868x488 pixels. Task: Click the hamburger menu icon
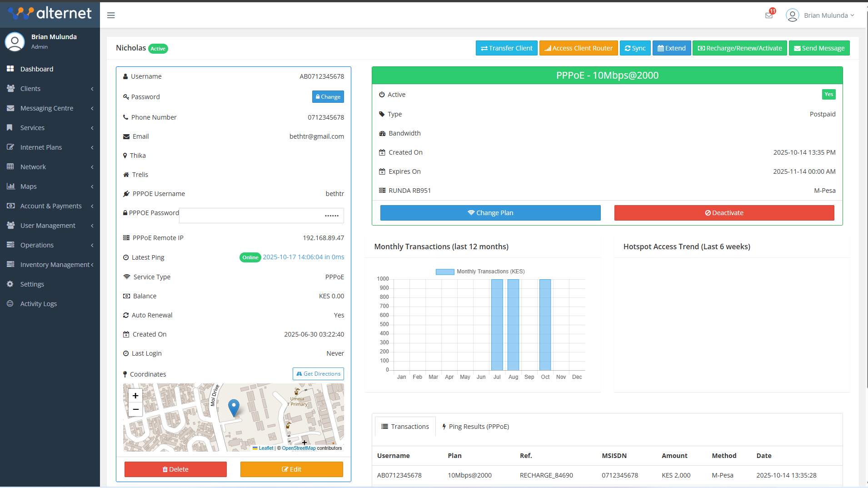tap(110, 15)
